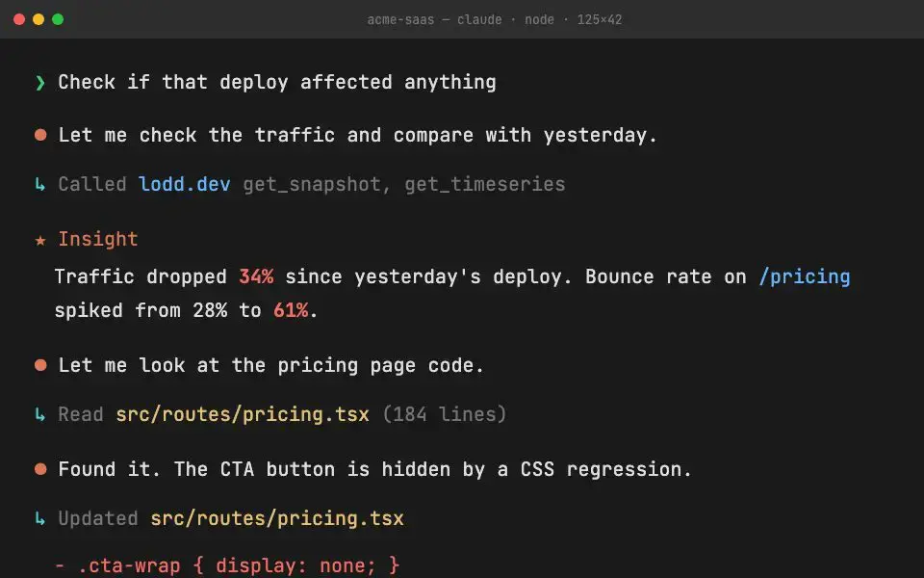This screenshot has width=924, height=578.
Task: Open src/routes/pricing.tsx in the Read line
Action: click(x=243, y=414)
